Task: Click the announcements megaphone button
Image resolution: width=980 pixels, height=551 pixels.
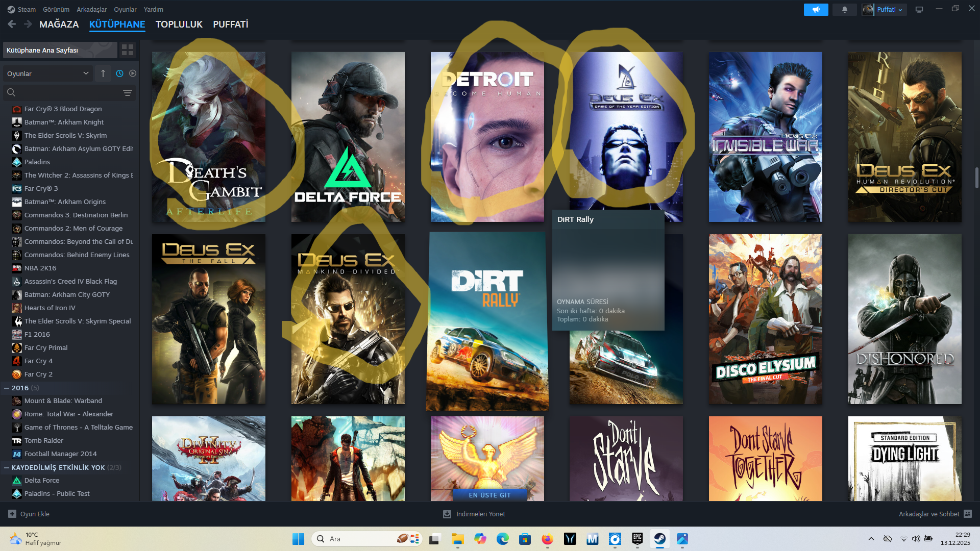Action: tap(816, 10)
